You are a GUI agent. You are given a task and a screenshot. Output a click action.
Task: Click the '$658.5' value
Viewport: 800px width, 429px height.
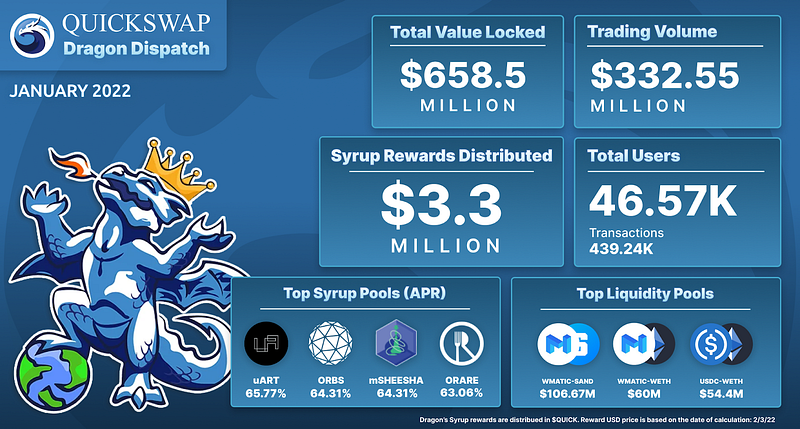pyautogui.click(x=463, y=75)
